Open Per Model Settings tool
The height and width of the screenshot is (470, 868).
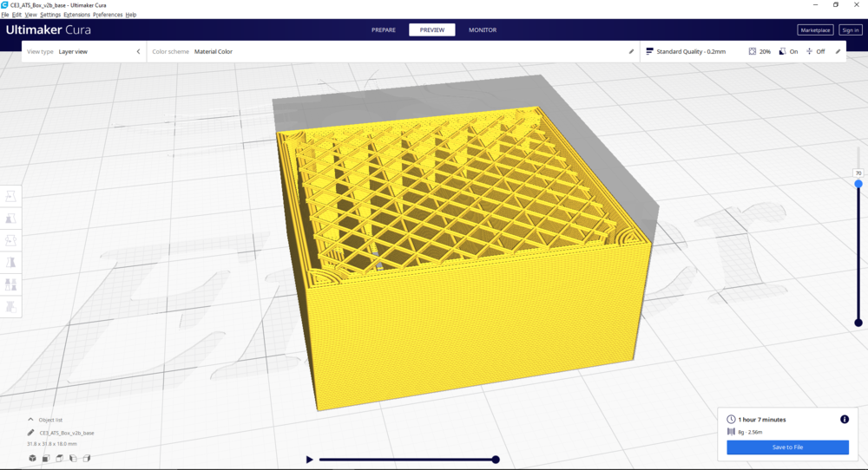click(10, 284)
